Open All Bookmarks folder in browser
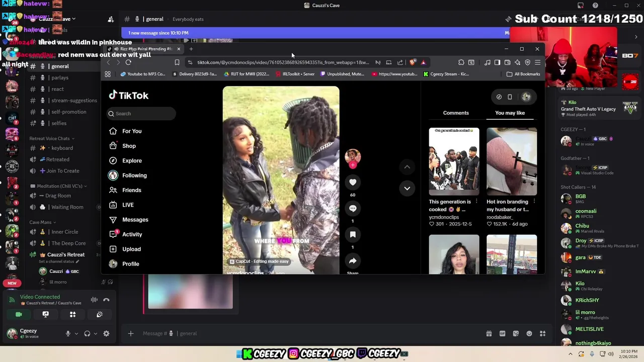The height and width of the screenshot is (362, 644). [x=523, y=74]
